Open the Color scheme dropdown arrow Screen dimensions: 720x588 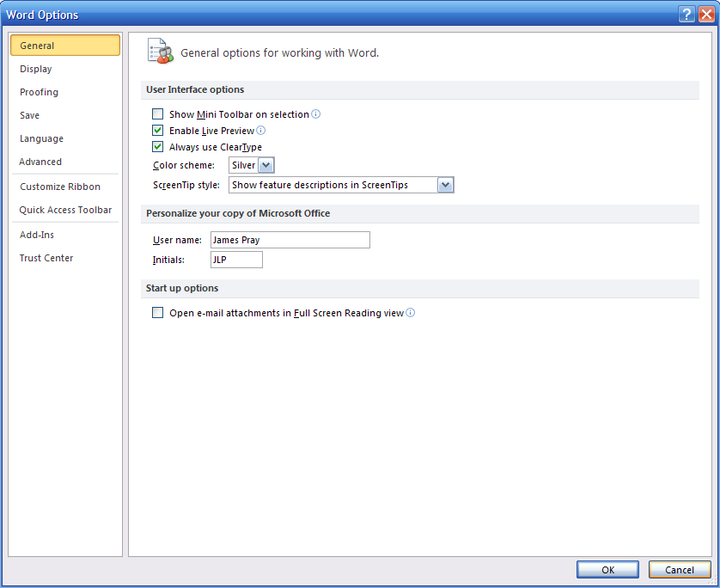click(x=265, y=165)
